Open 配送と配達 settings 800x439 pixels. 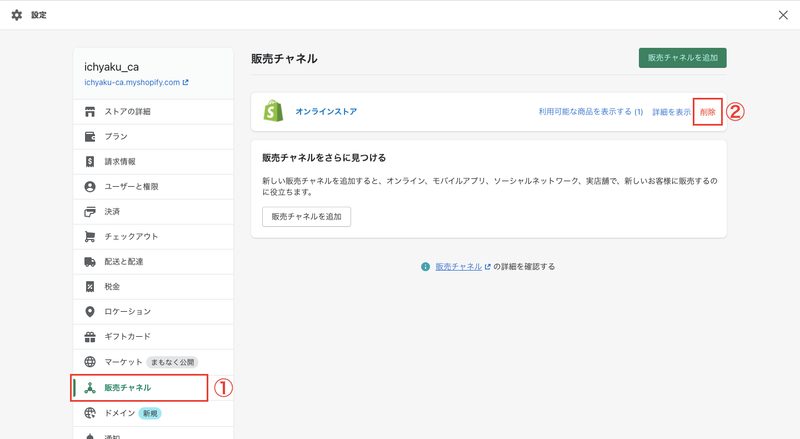153,261
